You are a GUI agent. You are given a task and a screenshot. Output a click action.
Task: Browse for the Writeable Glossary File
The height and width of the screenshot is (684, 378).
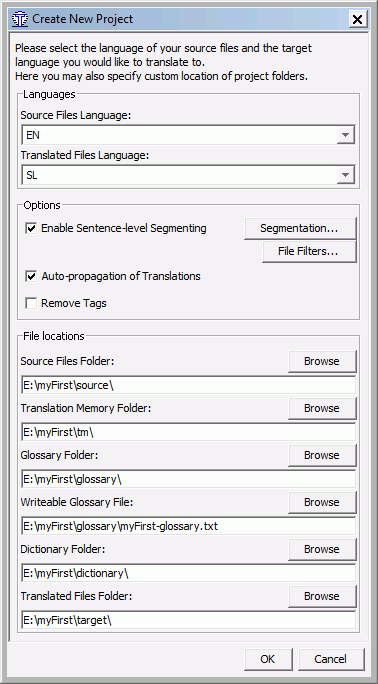(x=322, y=502)
